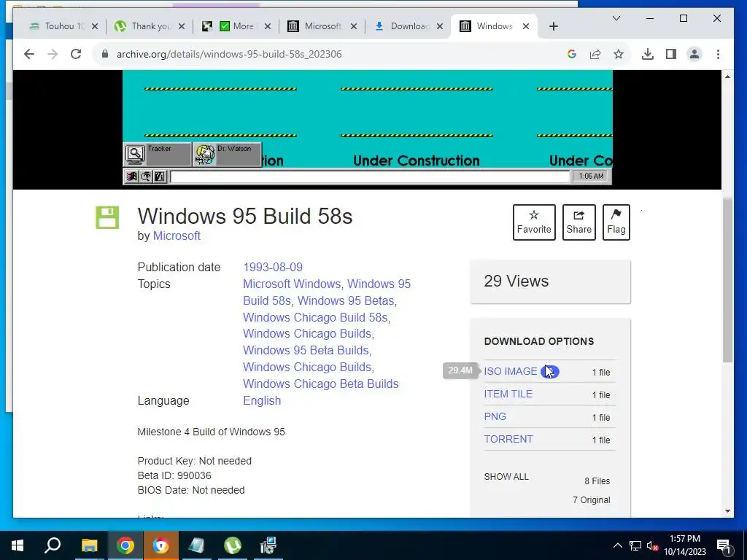Bookmark this page with the star icon

[619, 54]
